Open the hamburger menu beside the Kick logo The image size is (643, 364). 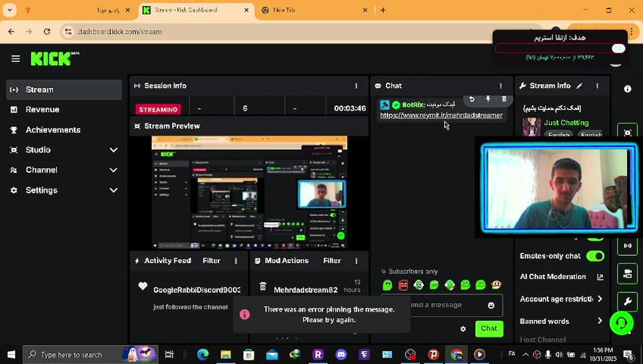[x=15, y=59]
